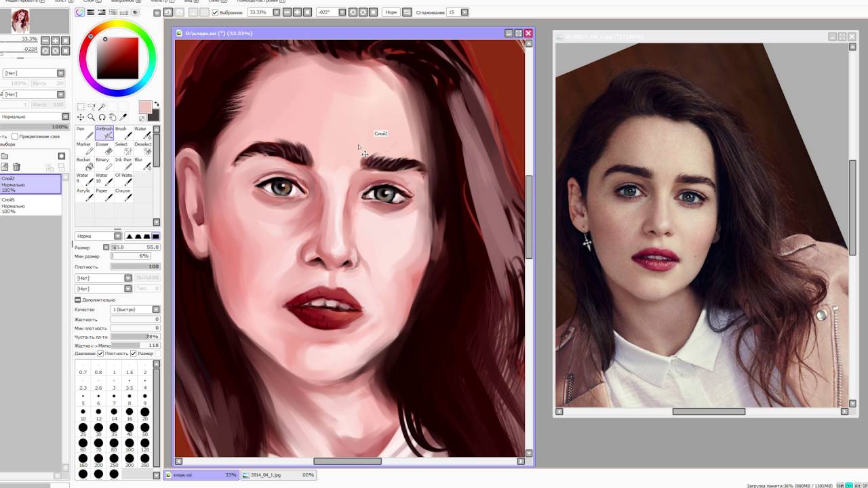This screenshot has width=868, height=488.
Task: Toggle the RGB sliders panel button
Action: tap(90, 12)
